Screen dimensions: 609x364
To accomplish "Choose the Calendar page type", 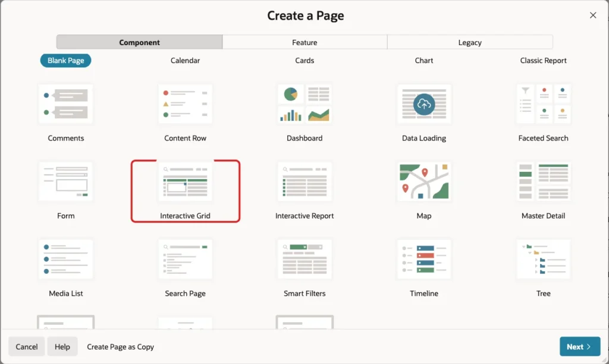I will tap(186, 61).
